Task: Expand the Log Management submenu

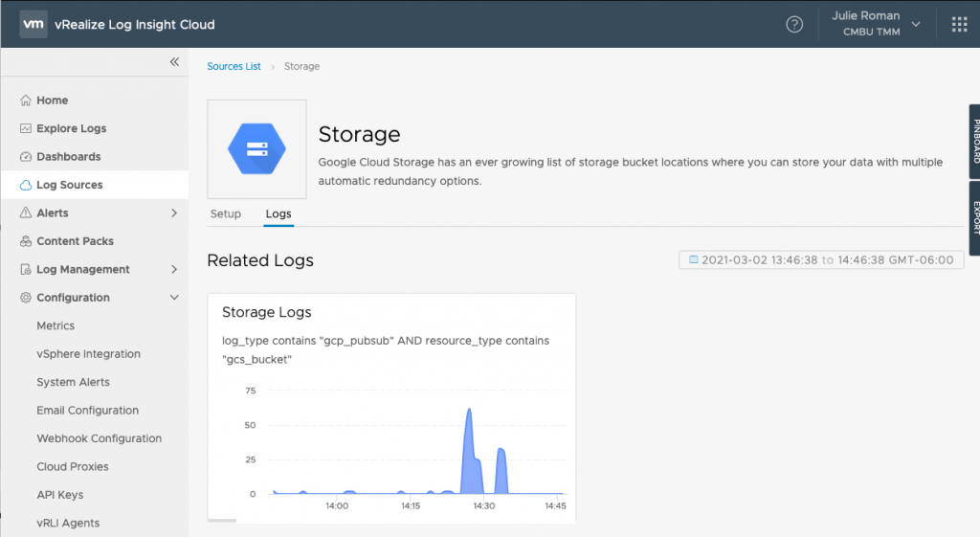Action: tap(174, 270)
